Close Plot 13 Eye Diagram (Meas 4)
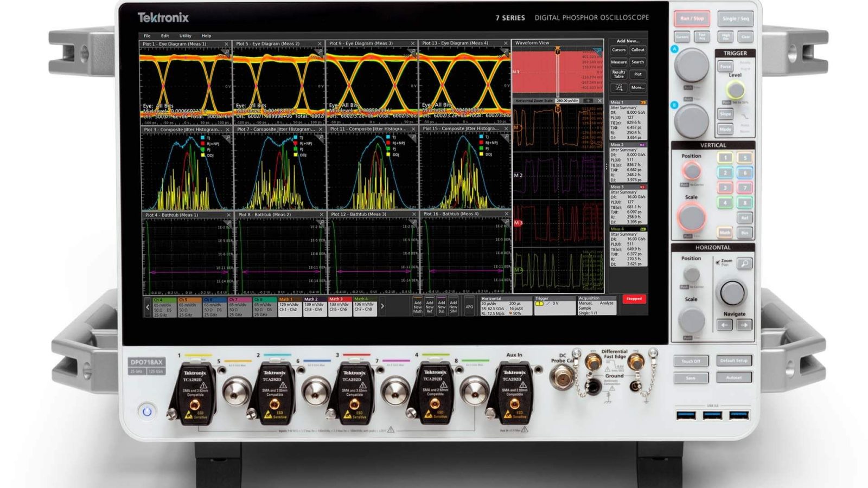This screenshot has height=488, width=868. coord(506,43)
